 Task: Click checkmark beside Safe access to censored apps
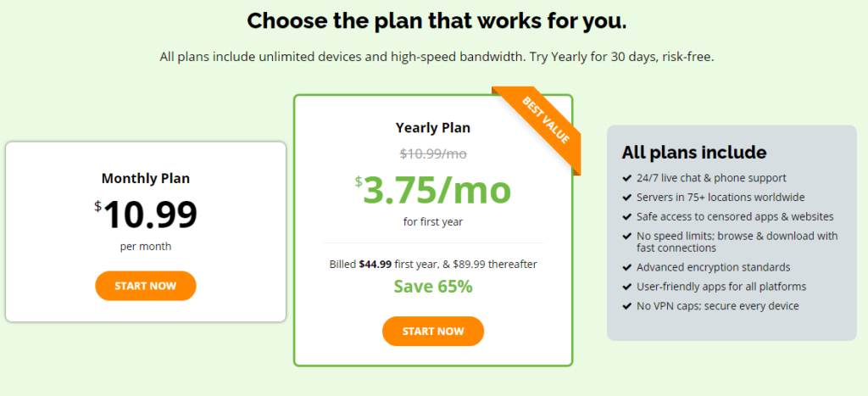pos(626,217)
